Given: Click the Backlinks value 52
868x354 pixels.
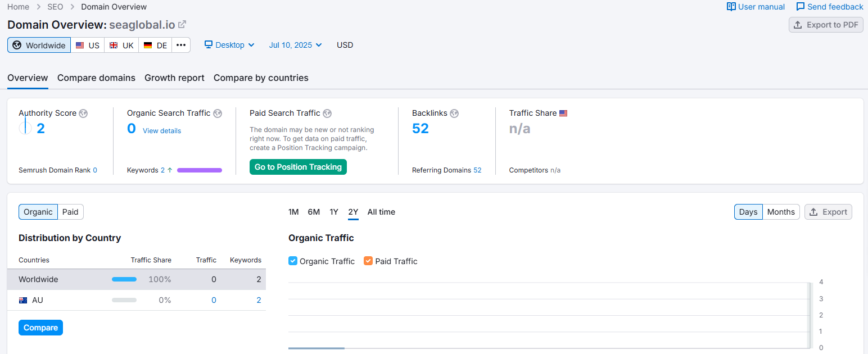Looking at the screenshot, I should 421,129.
